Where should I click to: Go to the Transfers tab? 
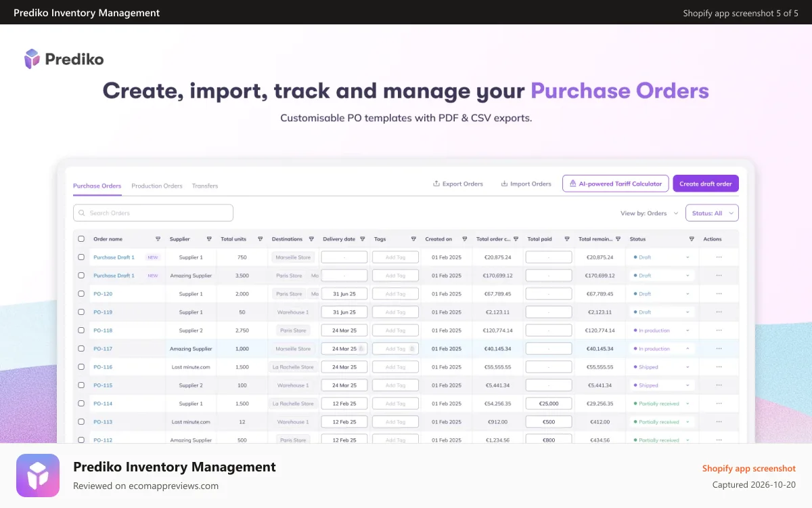205,186
